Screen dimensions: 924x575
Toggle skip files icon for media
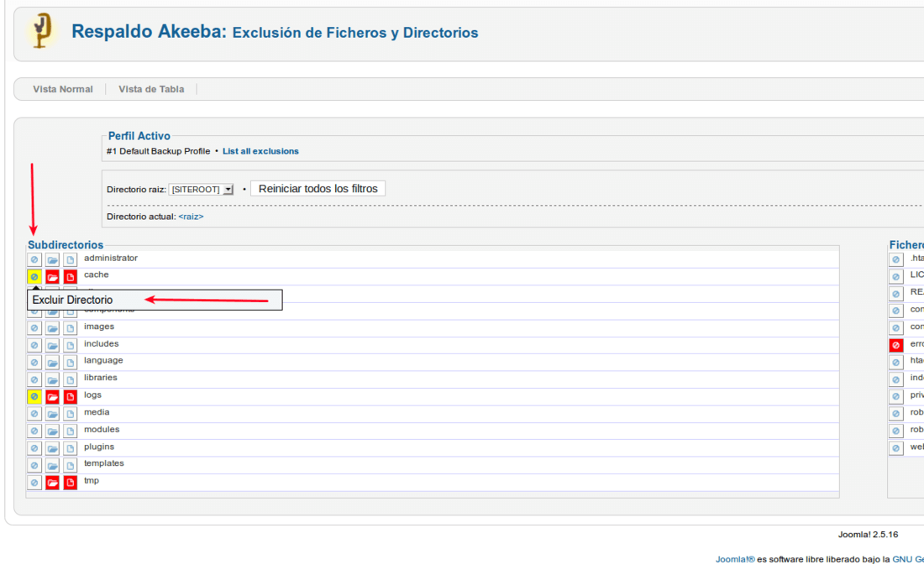(x=70, y=414)
